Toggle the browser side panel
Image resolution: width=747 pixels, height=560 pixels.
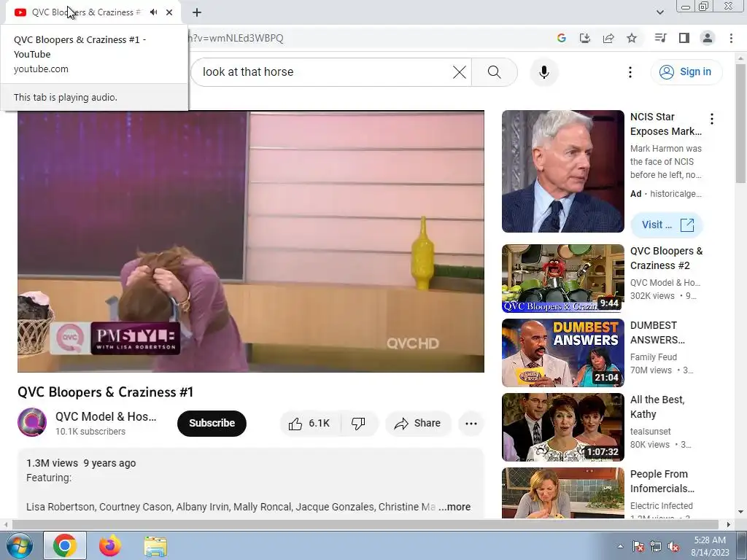click(x=684, y=38)
